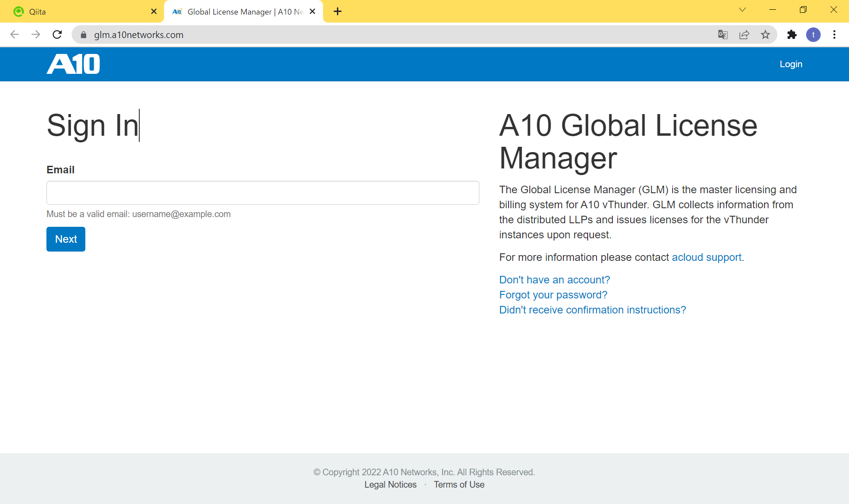Open the Extensions puzzle icon

tap(792, 34)
